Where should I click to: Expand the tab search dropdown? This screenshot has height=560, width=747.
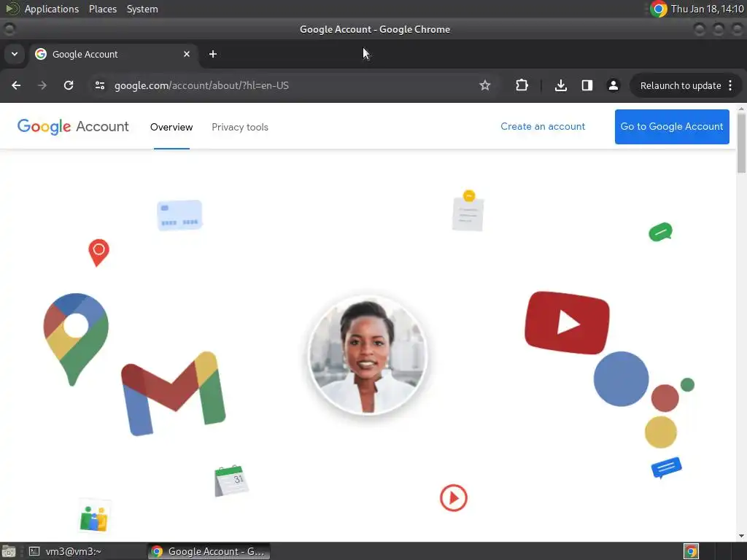pos(15,54)
